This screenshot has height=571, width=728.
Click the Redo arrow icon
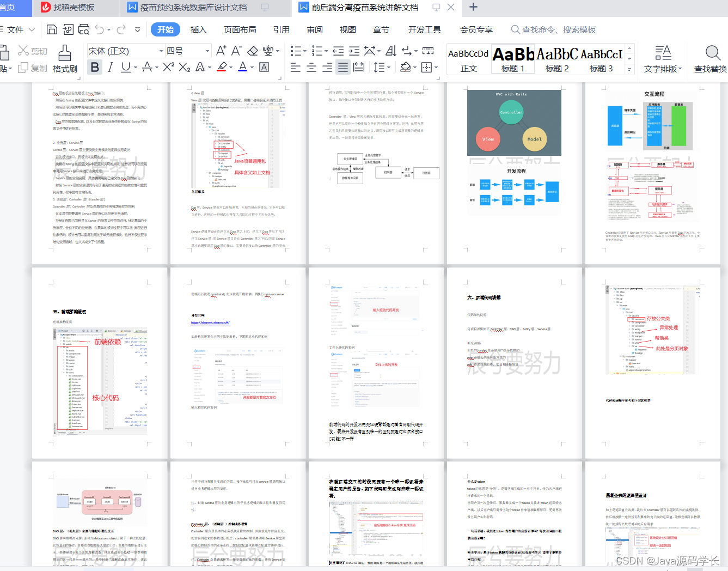click(121, 29)
